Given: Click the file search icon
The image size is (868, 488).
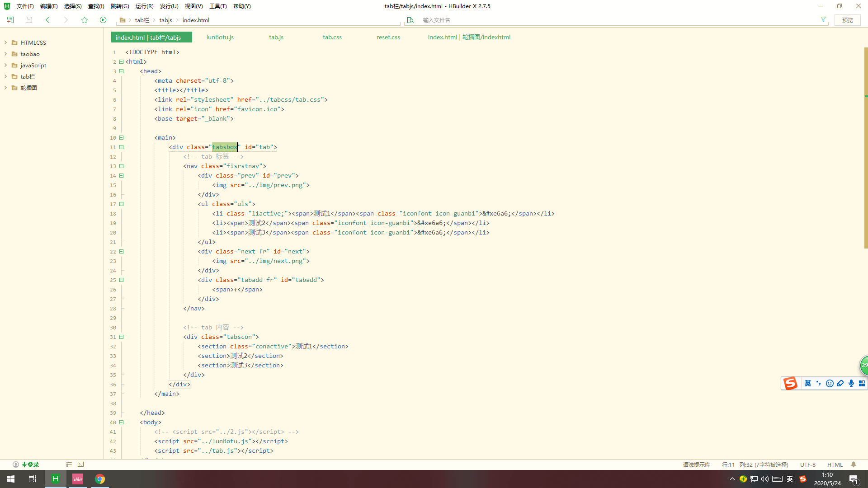Looking at the screenshot, I should coord(410,20).
